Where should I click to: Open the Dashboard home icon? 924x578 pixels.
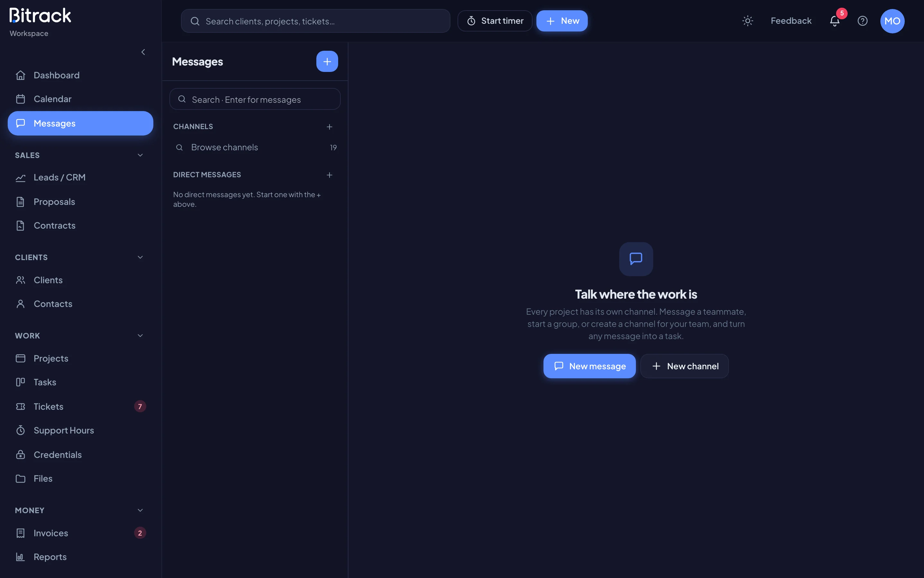coord(21,75)
